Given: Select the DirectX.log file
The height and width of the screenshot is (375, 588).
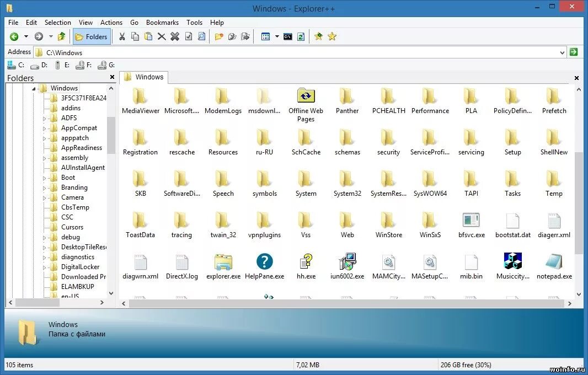Looking at the screenshot, I should pos(182,266).
